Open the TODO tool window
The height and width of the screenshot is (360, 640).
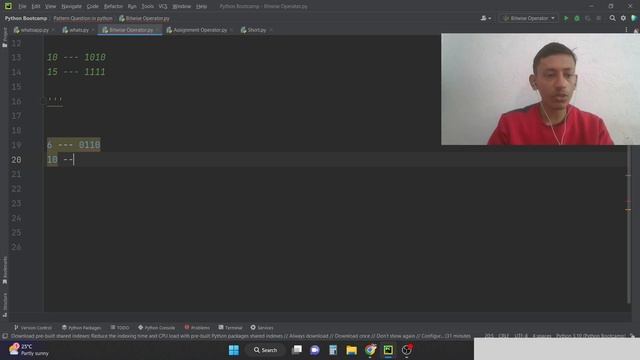click(120, 328)
